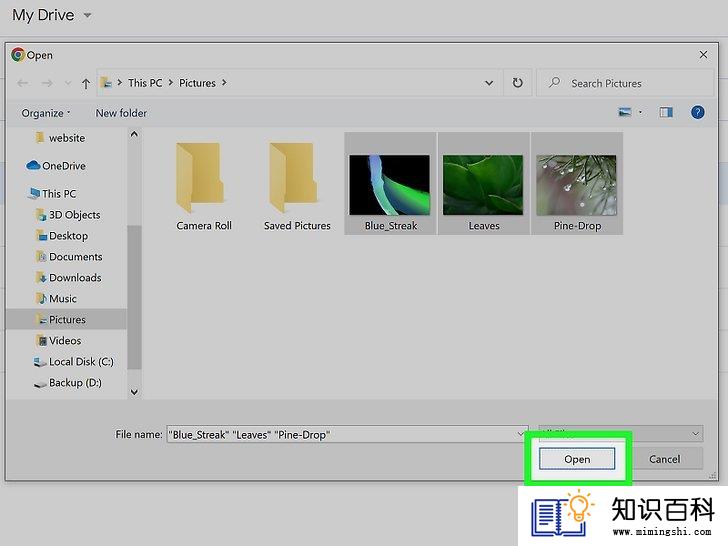Click This PC in the address path
The height and width of the screenshot is (546, 728).
click(145, 83)
